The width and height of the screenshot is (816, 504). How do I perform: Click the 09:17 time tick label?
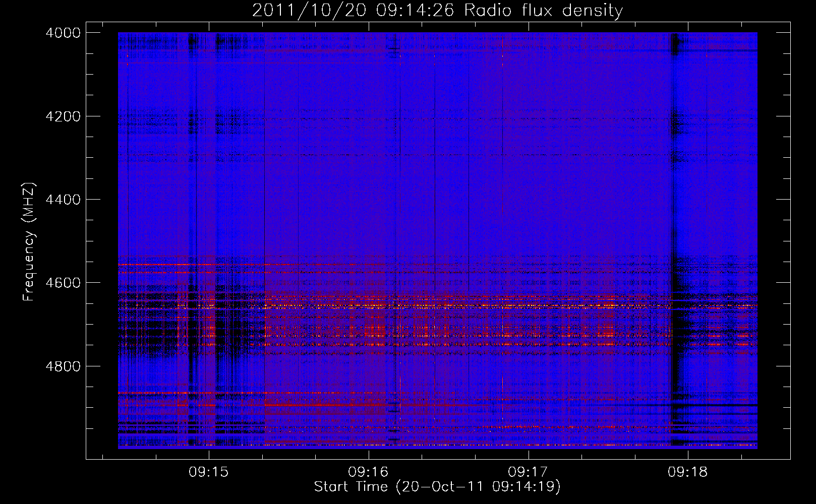point(528,472)
